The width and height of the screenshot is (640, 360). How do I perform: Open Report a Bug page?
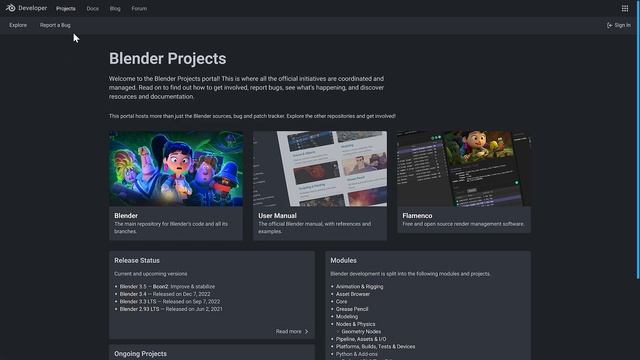55,25
